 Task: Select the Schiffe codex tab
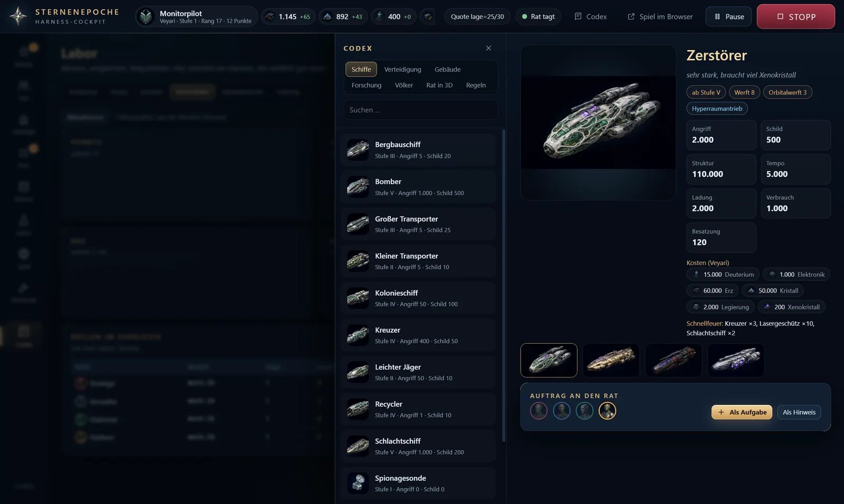coord(361,69)
